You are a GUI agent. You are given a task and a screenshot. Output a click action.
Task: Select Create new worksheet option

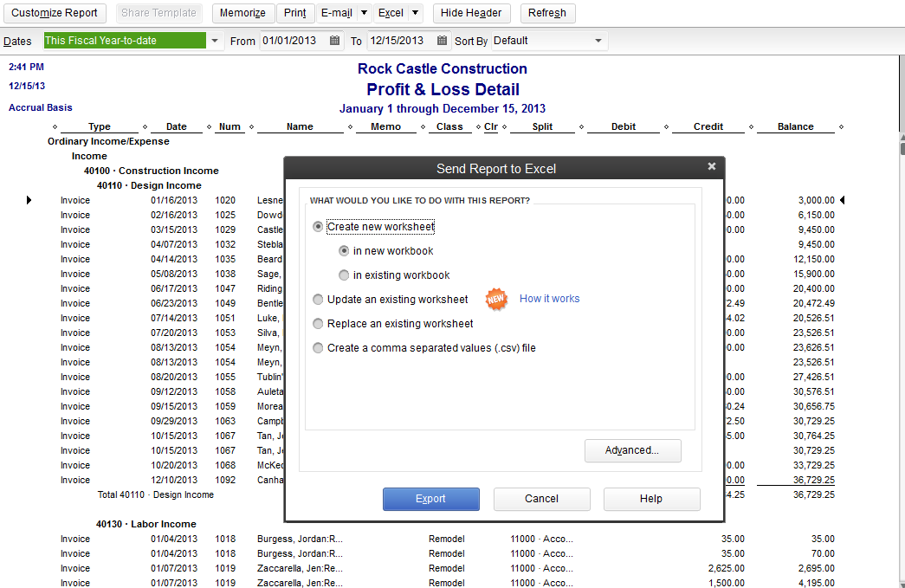tap(318, 227)
